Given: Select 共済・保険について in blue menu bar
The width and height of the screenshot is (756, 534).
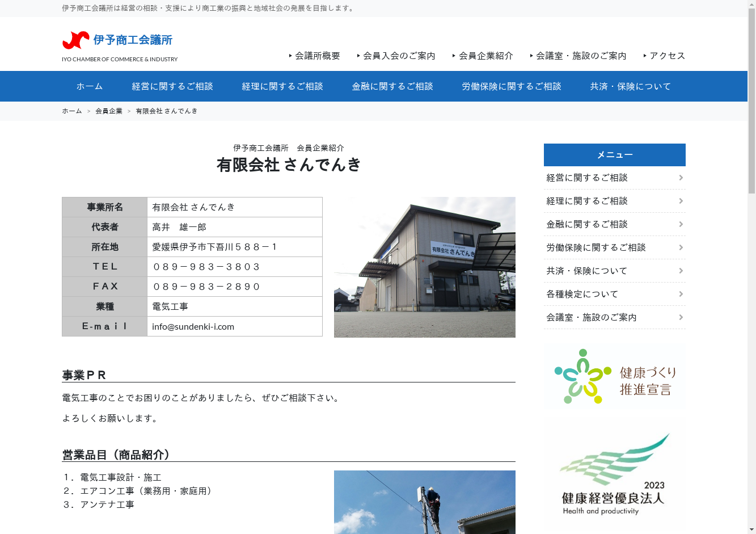Looking at the screenshot, I should click(631, 86).
